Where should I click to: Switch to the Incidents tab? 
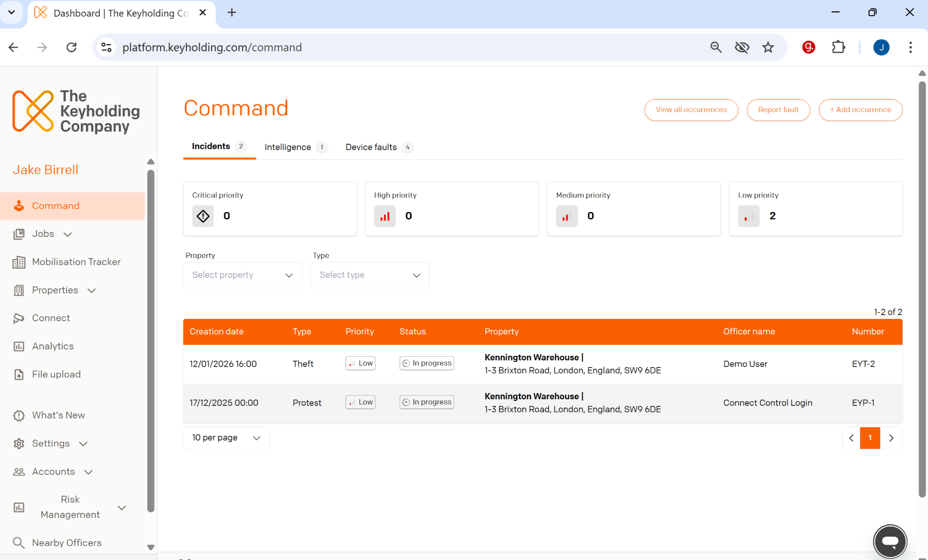[219, 147]
